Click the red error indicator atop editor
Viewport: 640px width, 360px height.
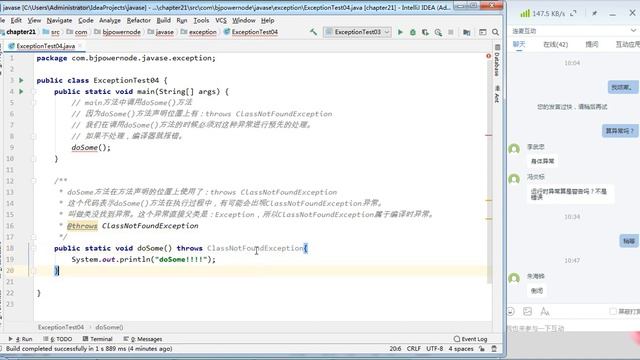pyautogui.click(x=489, y=56)
